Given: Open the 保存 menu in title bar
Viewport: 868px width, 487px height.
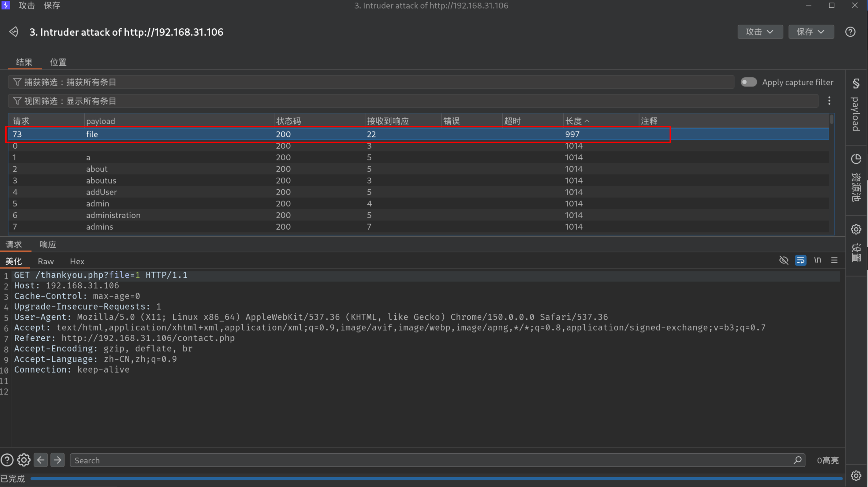Looking at the screenshot, I should pos(52,6).
